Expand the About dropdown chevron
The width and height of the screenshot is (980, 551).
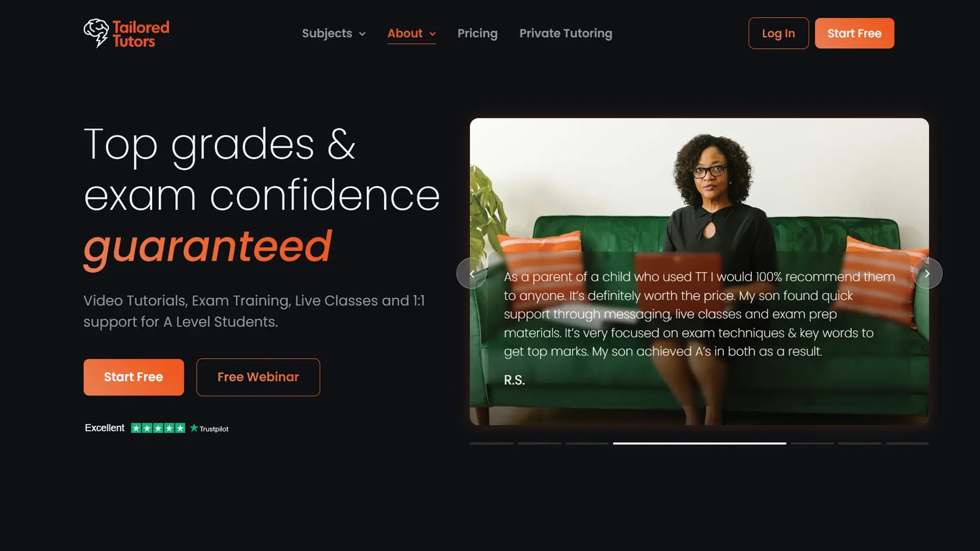(x=432, y=34)
